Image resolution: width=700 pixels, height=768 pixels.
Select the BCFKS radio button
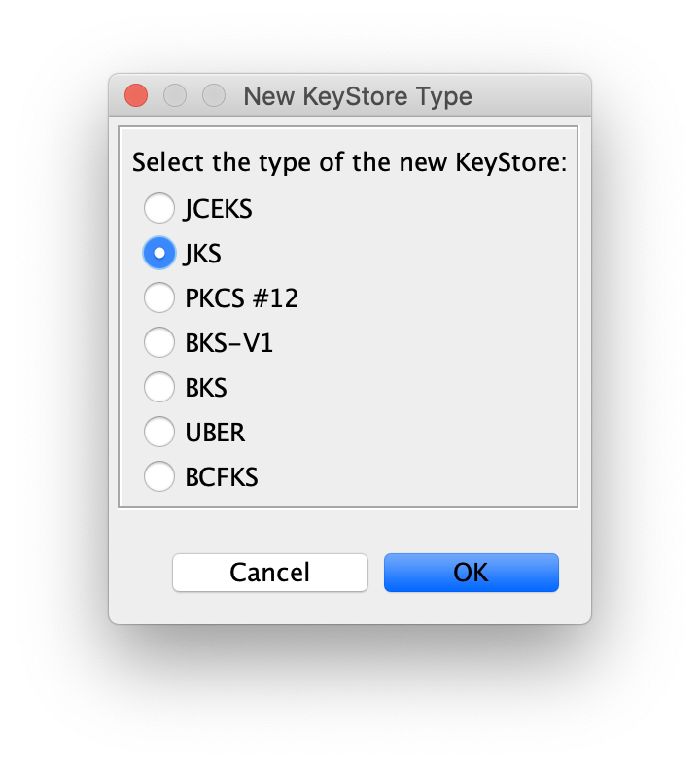pyautogui.click(x=159, y=476)
